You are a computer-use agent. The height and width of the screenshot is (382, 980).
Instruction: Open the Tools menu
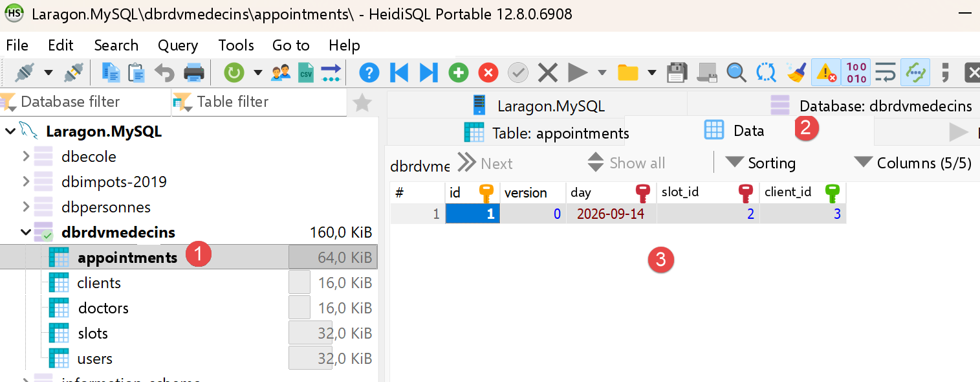[x=236, y=45]
